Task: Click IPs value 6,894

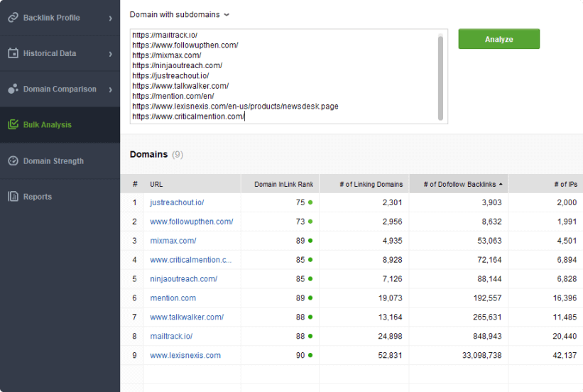Action: 567,260
